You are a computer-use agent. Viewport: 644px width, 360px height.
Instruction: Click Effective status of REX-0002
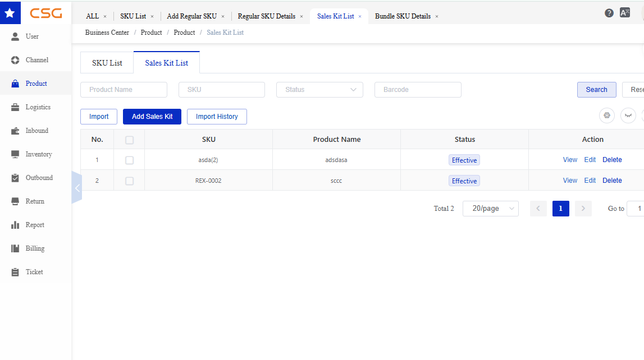coord(464,181)
